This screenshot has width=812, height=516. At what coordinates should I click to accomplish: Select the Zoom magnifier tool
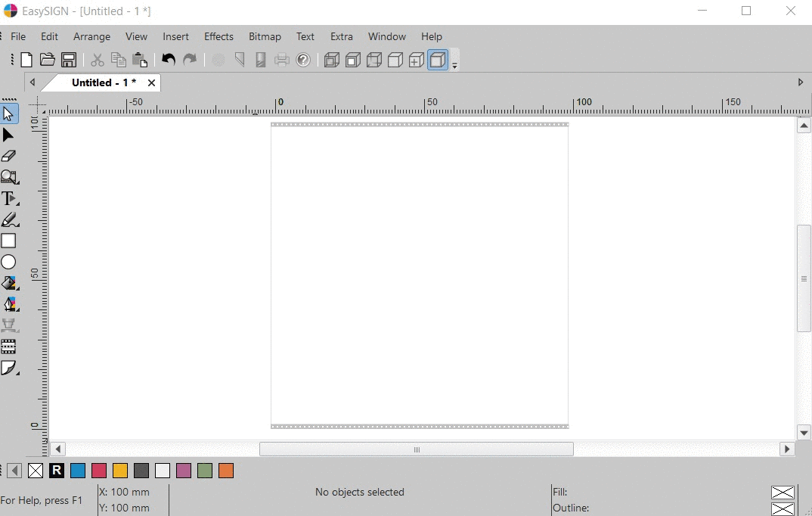[9, 177]
